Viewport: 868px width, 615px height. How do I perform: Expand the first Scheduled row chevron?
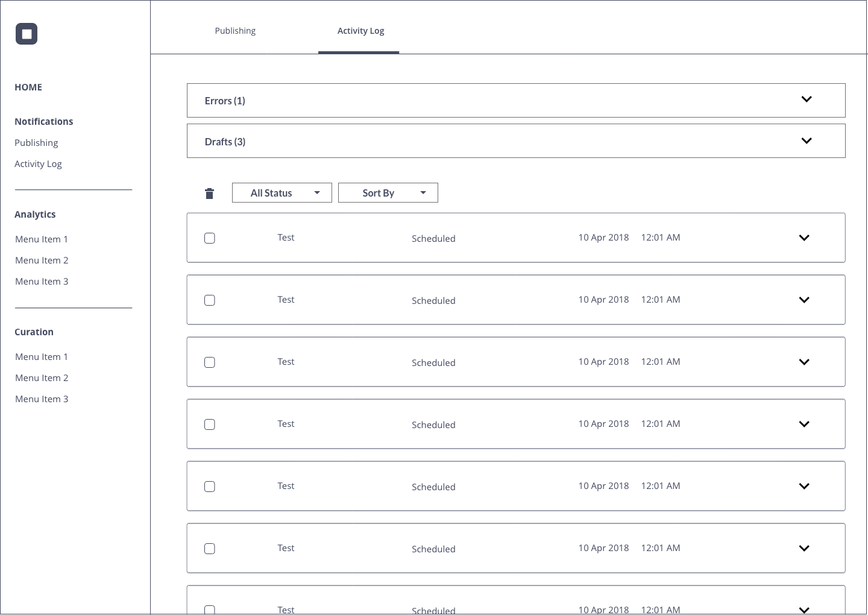coord(804,238)
